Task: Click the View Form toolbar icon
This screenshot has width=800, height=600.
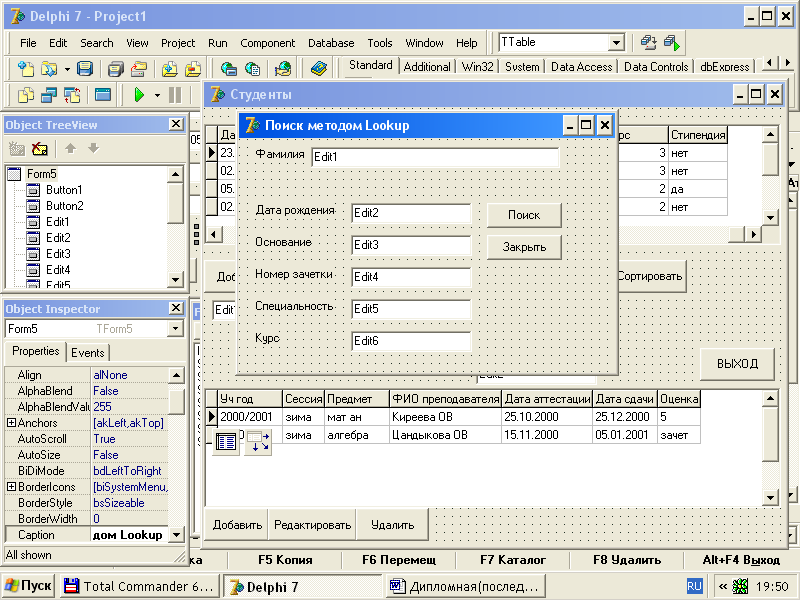Action: coord(49,95)
